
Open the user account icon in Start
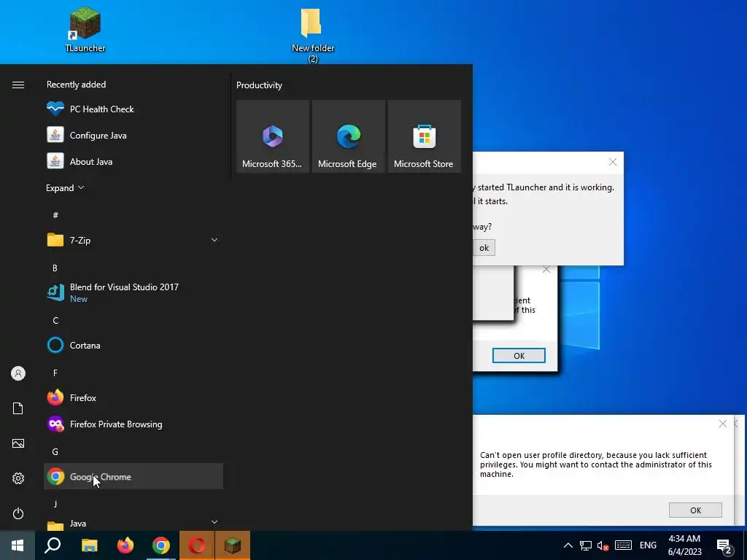click(18, 373)
